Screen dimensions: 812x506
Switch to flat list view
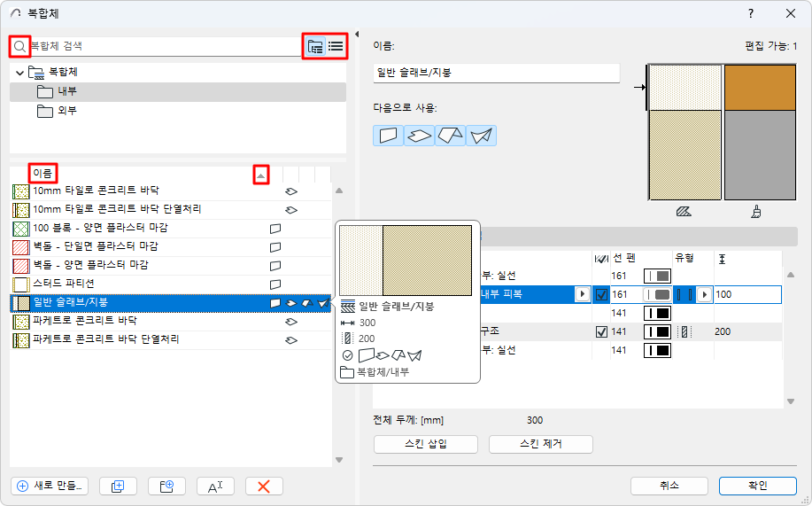click(x=336, y=47)
